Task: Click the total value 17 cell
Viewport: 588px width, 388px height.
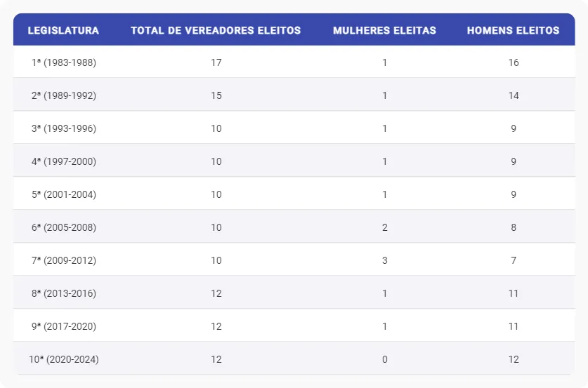Action: [x=216, y=62]
